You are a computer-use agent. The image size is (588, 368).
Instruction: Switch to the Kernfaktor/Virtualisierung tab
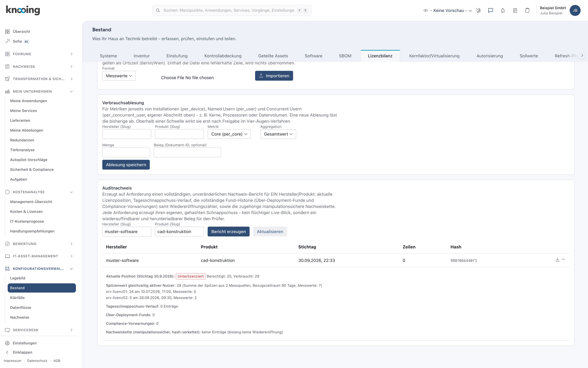pos(434,56)
